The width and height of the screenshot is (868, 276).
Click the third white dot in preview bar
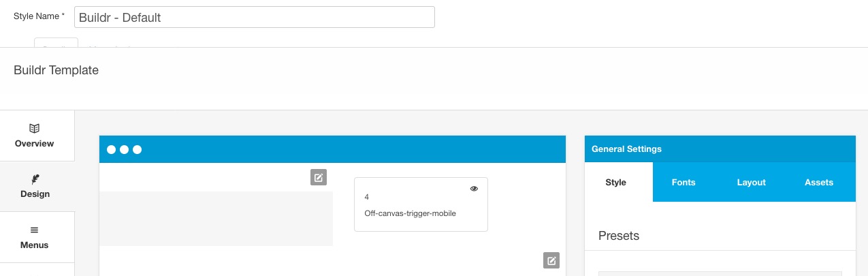click(x=138, y=149)
